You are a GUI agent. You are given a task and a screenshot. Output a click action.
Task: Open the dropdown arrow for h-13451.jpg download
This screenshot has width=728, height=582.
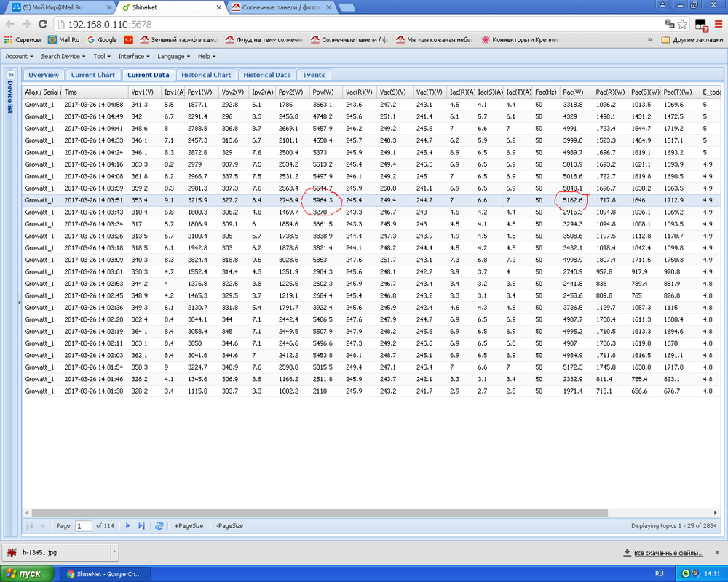114,552
